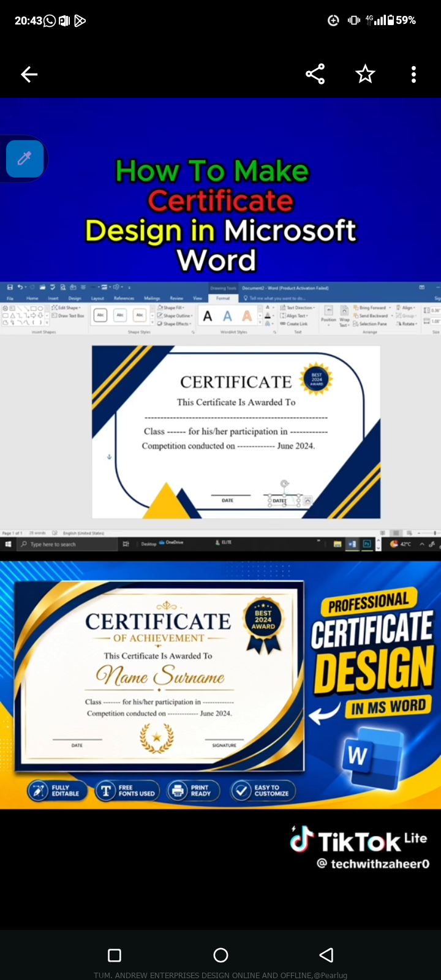Switch to the Layout ribbon tab
Viewport: 441px width, 980px height.
(x=97, y=298)
